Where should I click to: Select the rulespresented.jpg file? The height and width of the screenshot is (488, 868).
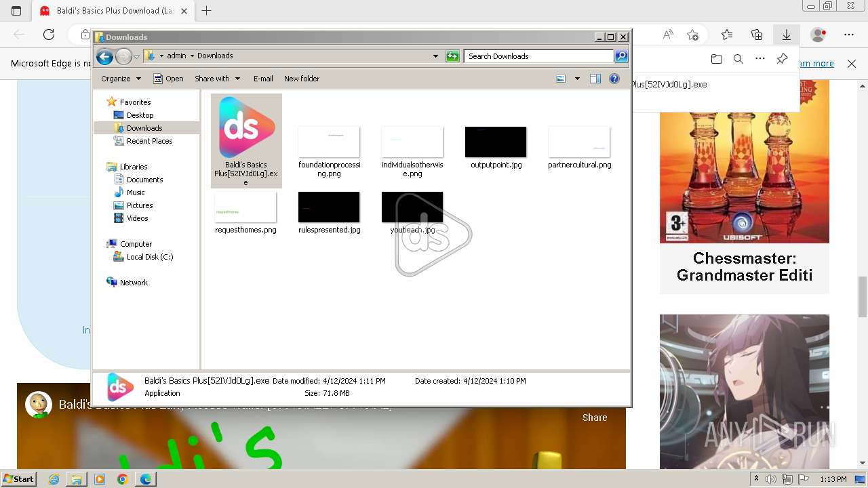(329, 213)
